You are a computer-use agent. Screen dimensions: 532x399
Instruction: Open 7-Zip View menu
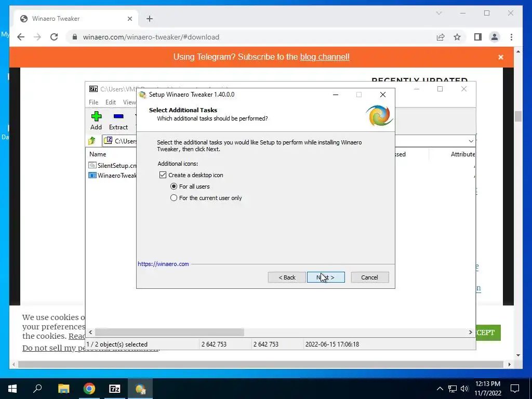(x=129, y=102)
